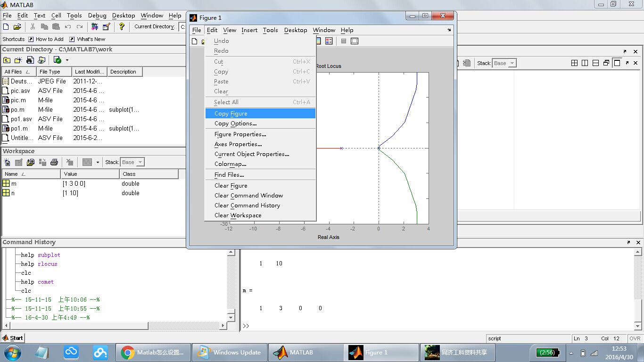Click Command History horizontal scrollbar

point(114,326)
